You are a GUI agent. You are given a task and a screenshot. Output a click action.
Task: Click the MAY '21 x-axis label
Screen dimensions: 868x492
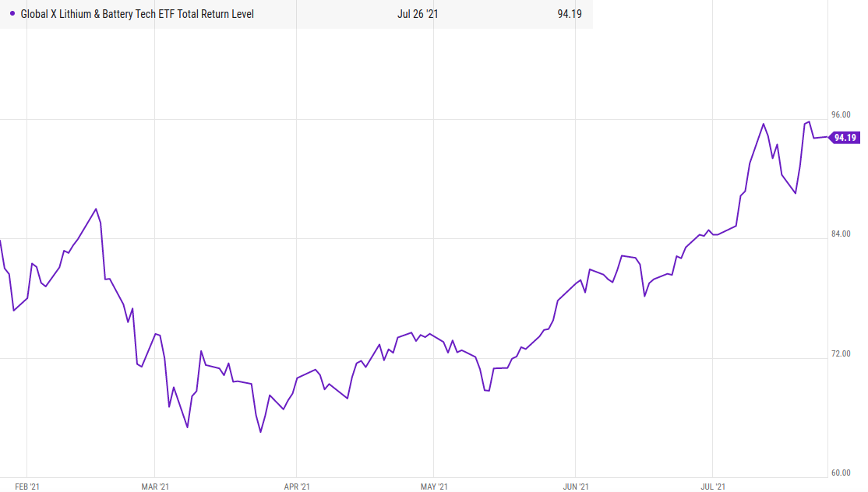pyautogui.click(x=434, y=487)
